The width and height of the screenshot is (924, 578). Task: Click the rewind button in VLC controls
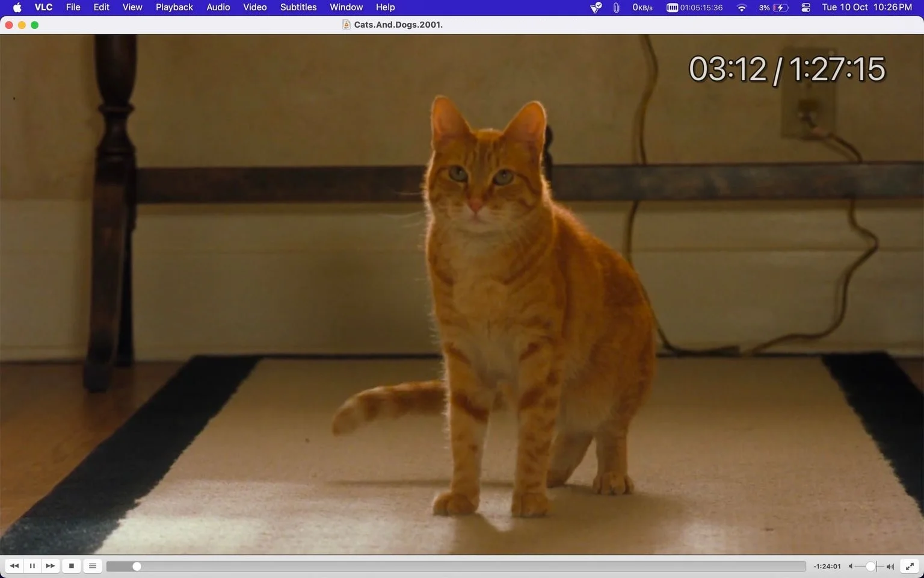[x=14, y=566]
